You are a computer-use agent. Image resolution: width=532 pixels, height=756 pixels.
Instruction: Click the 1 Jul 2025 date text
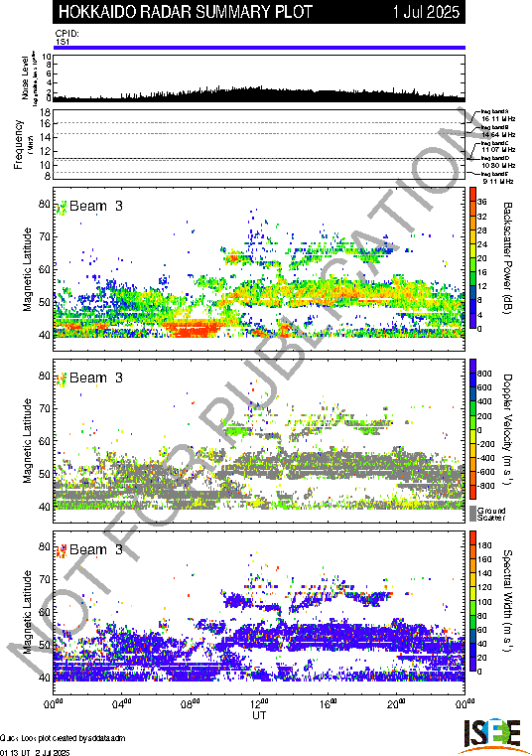click(426, 12)
